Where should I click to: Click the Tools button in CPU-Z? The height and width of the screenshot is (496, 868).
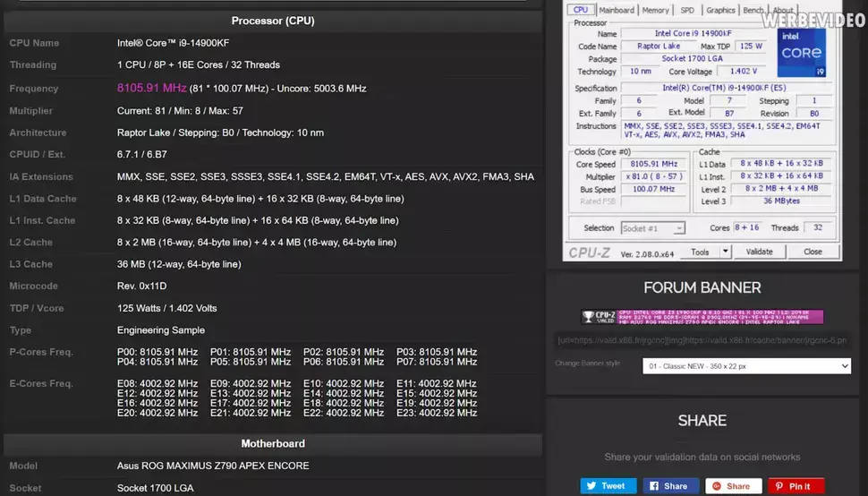[x=699, y=252]
